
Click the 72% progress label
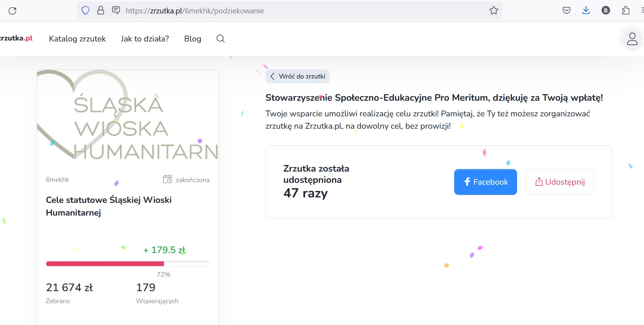point(164,274)
